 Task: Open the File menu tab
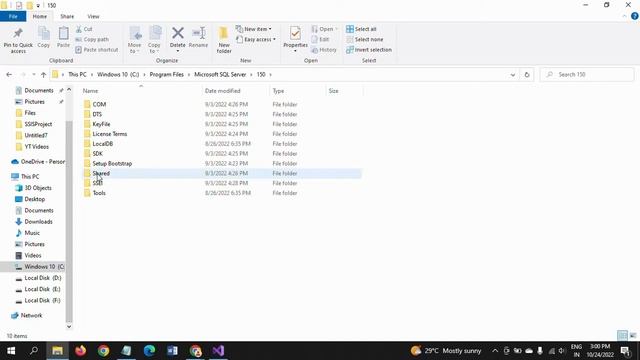tap(13, 16)
